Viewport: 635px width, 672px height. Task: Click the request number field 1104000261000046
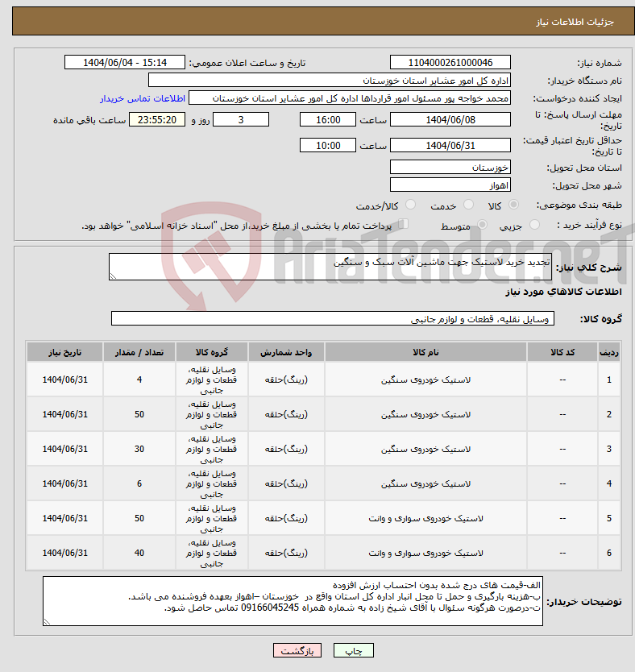coord(450,62)
